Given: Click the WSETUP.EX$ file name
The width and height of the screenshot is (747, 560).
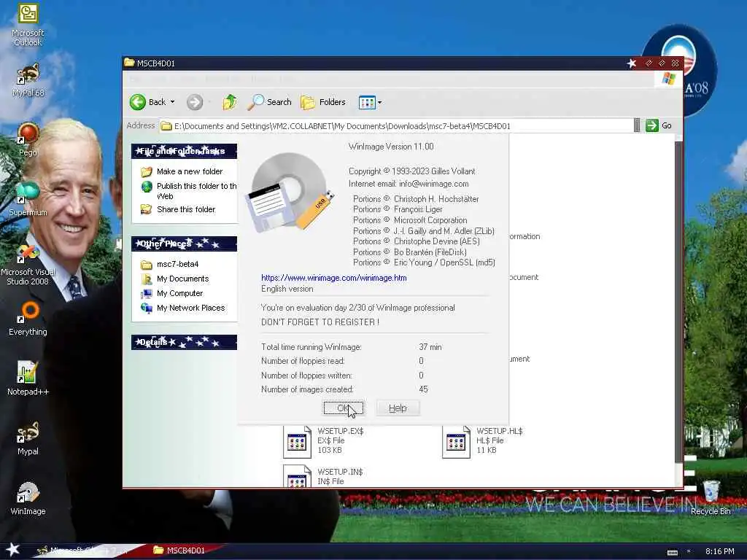Looking at the screenshot, I should [341, 431].
